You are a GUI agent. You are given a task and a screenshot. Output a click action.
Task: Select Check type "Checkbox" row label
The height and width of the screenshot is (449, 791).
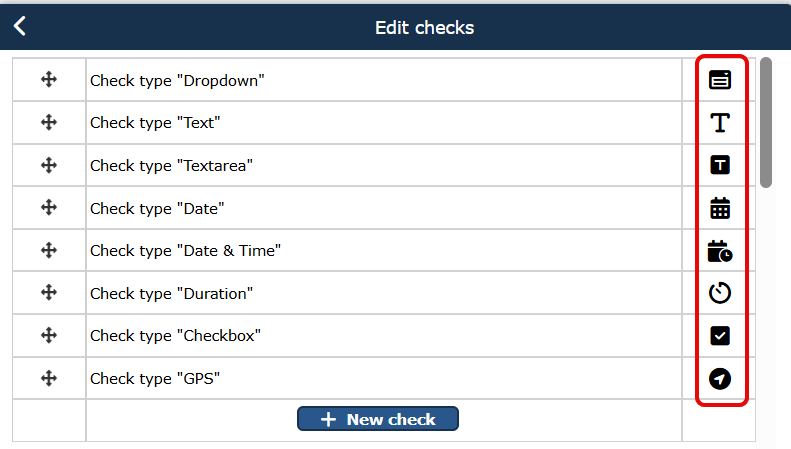175,335
